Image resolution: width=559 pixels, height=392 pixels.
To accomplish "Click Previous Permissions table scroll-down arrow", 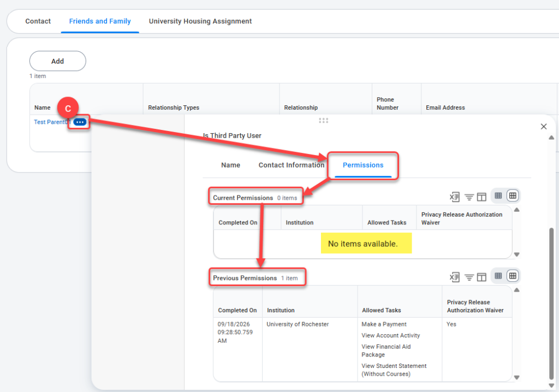I will point(516,377).
